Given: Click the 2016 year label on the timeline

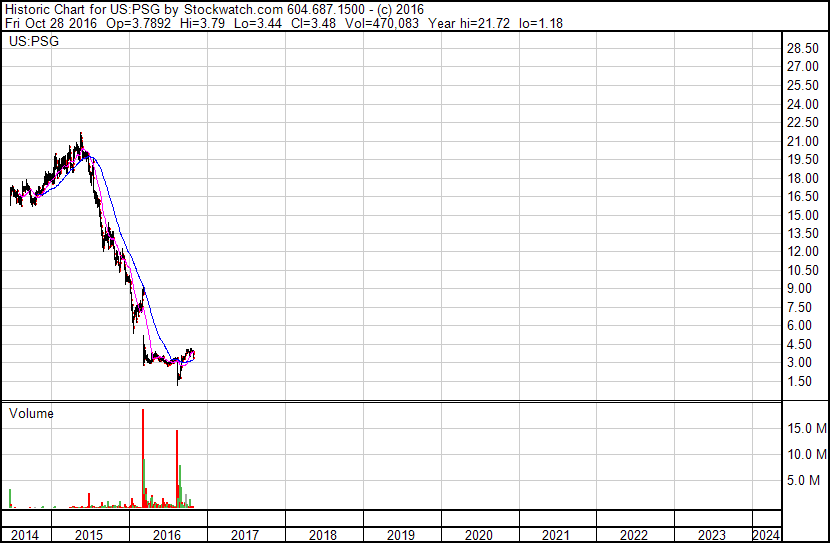Looking at the screenshot, I should [x=167, y=535].
